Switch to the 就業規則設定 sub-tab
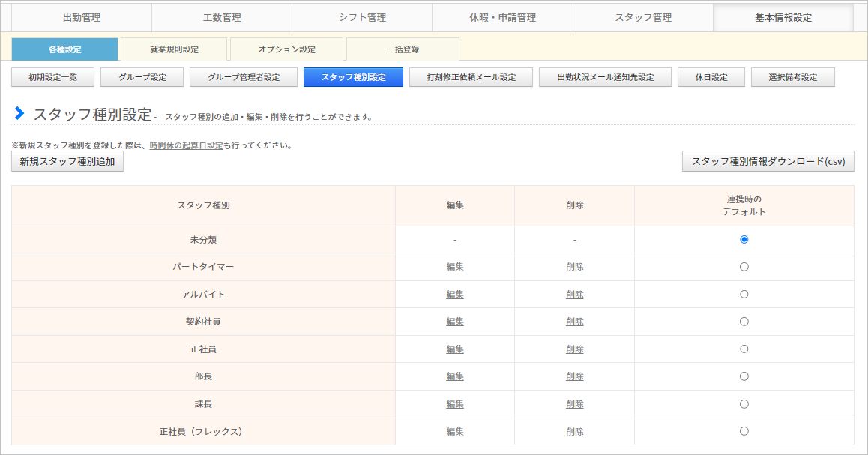 pos(174,49)
